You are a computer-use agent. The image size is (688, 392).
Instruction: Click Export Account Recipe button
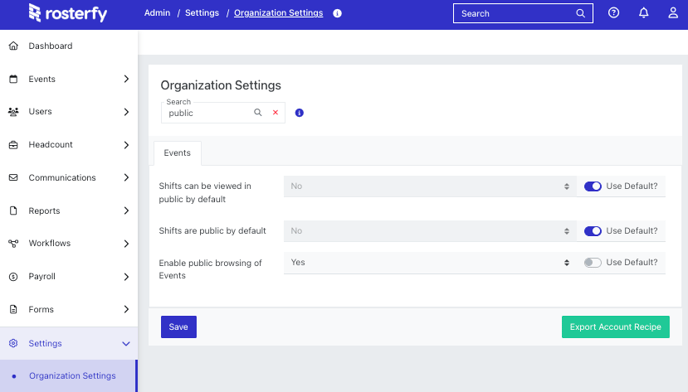(615, 327)
